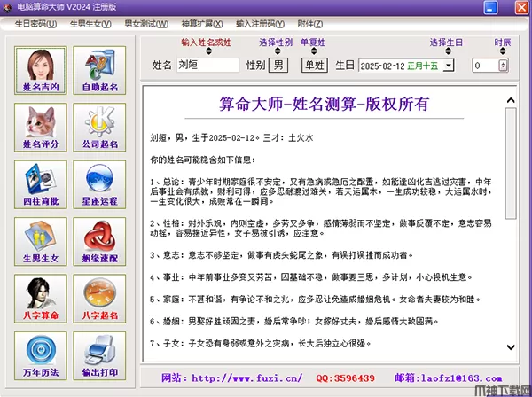Click the 单复姓 hint label
This screenshot has height=397, width=532.
click(313, 43)
